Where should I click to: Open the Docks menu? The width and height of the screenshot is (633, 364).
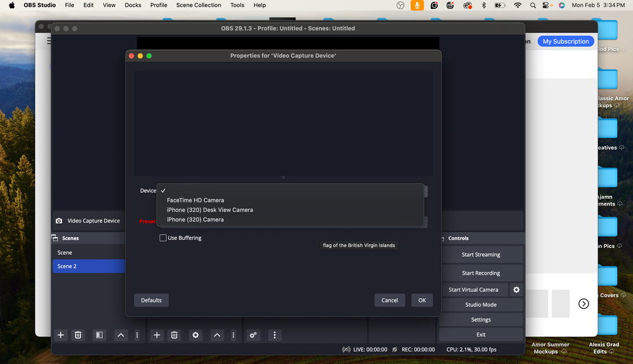click(133, 5)
